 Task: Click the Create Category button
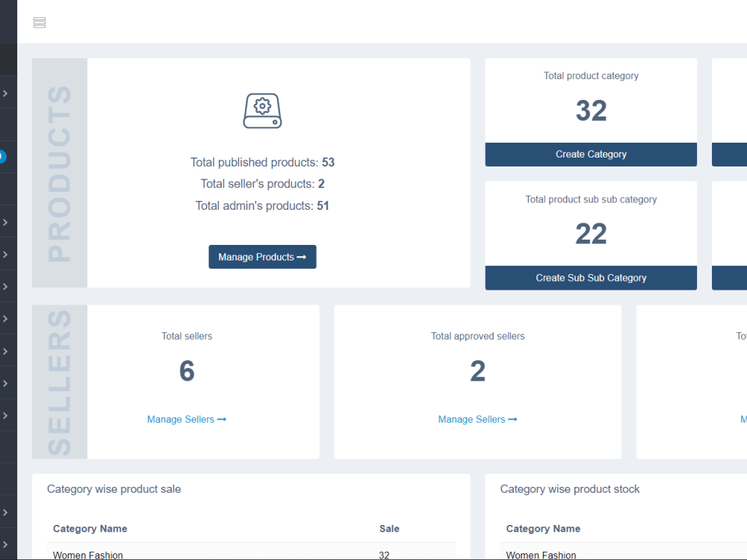click(591, 155)
